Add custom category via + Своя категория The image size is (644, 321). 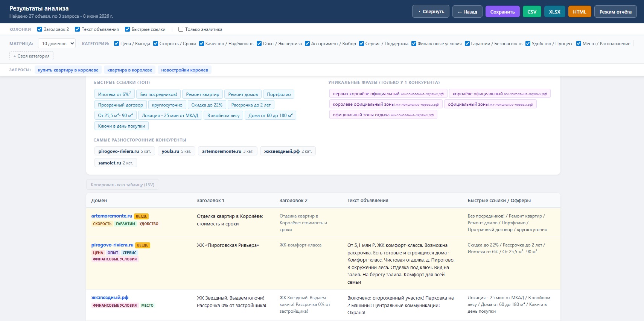(x=31, y=56)
